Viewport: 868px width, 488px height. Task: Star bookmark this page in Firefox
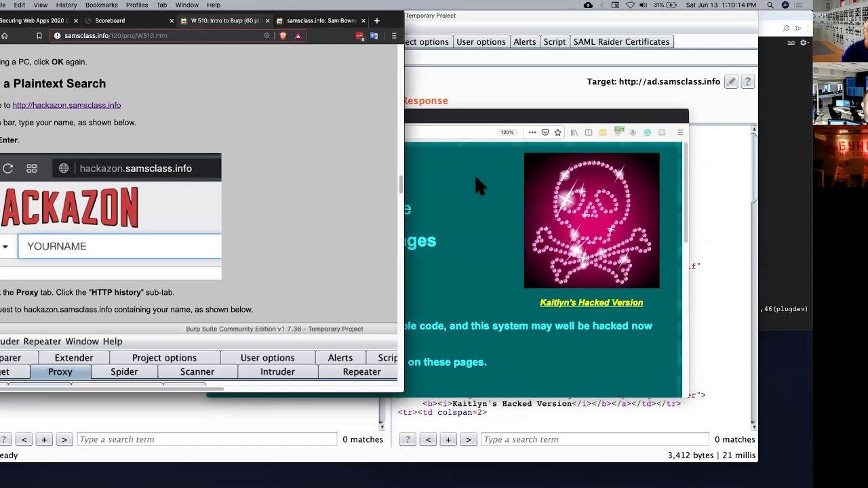click(x=558, y=133)
